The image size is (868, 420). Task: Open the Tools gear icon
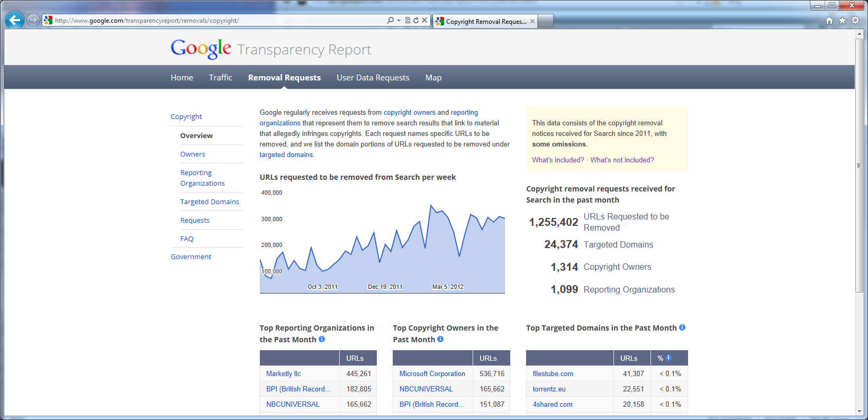(x=855, y=21)
